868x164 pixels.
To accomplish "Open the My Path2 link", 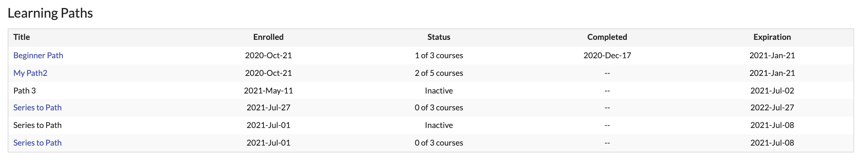I will click(30, 73).
